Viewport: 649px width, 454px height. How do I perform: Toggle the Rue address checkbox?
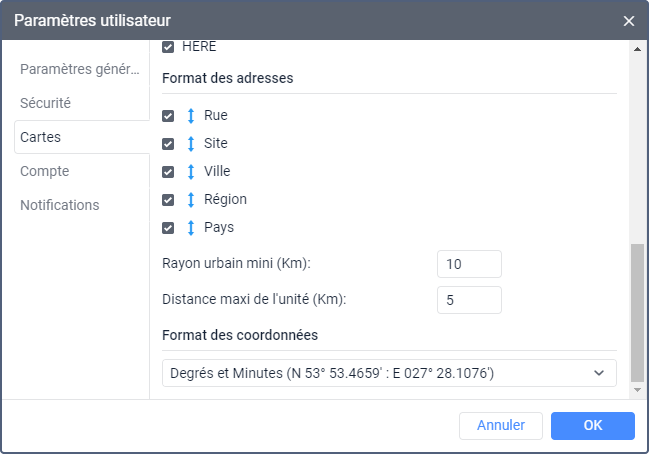[x=168, y=116]
